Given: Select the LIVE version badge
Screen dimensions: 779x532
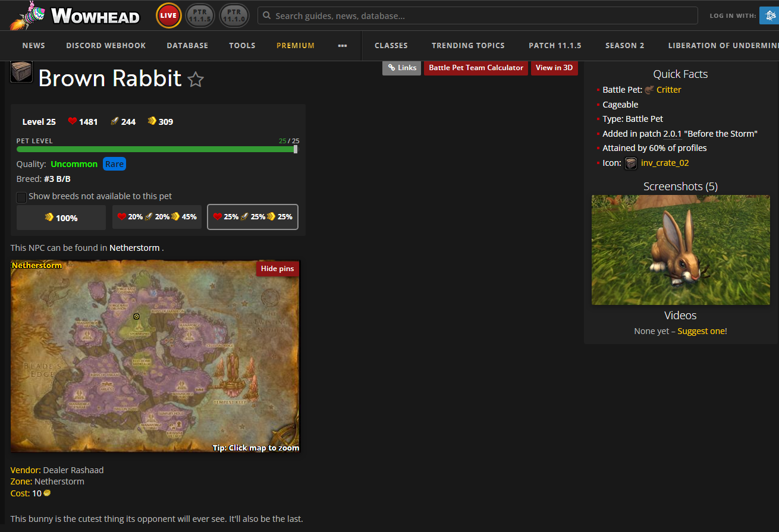Looking at the screenshot, I should point(169,15).
